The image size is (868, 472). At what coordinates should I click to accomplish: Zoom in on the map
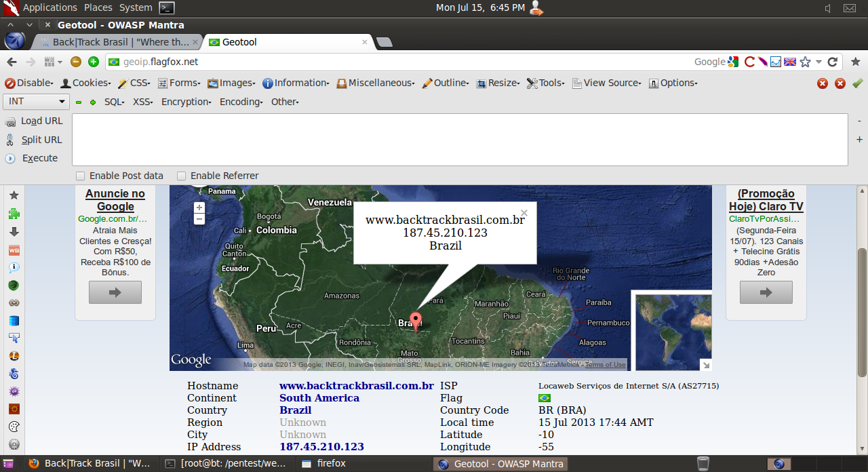coord(199,208)
